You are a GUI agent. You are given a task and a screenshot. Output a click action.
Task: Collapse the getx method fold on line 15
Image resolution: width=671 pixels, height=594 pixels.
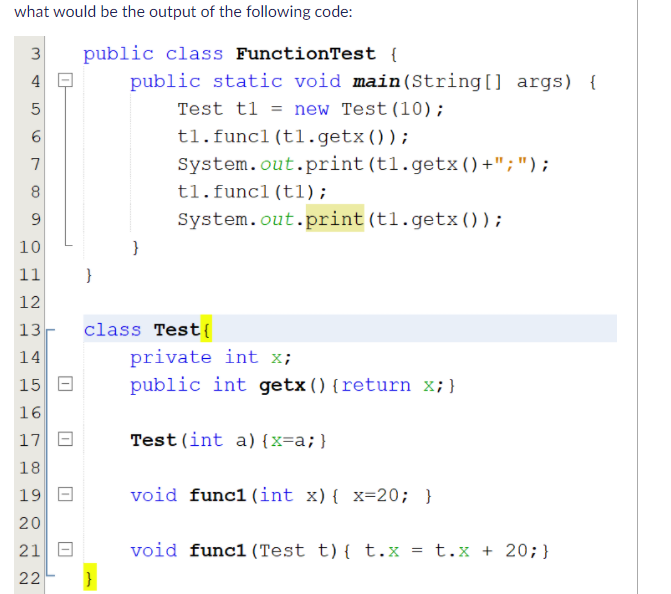(x=65, y=383)
